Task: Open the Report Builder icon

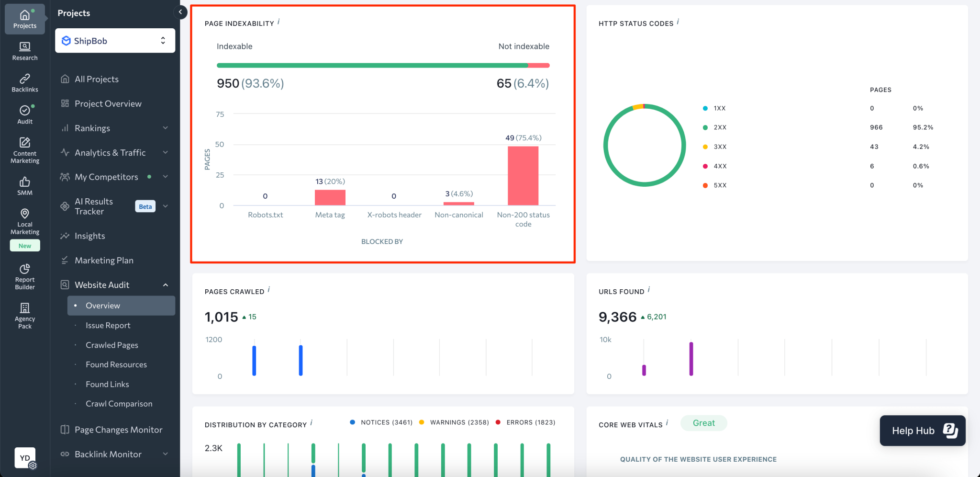Action: click(x=24, y=276)
